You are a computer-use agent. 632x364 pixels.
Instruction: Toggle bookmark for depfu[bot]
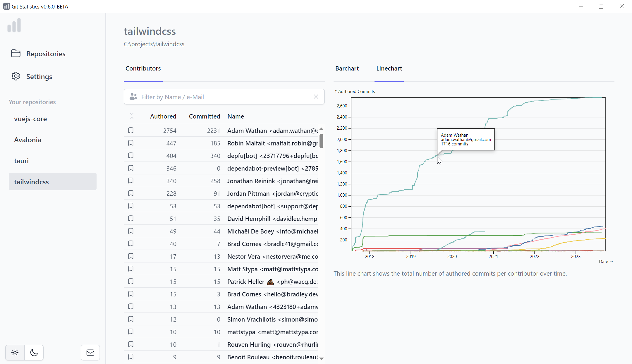(x=131, y=156)
